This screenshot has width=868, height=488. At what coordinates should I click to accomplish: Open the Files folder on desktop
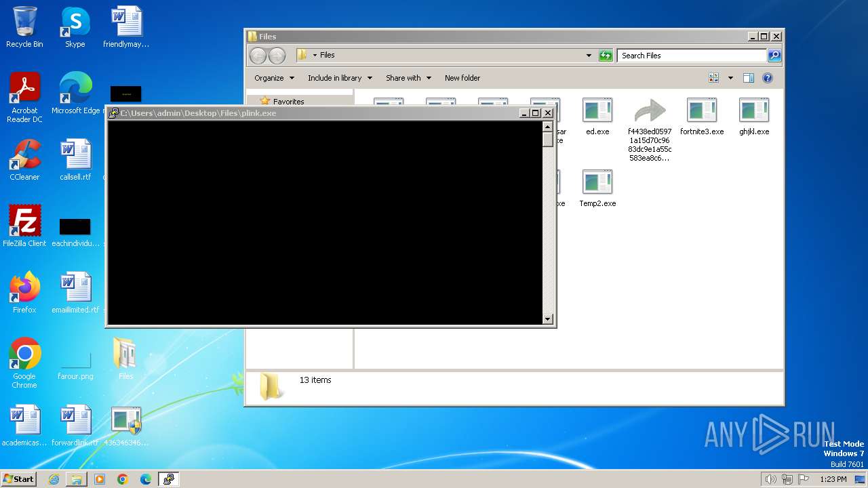[x=126, y=359]
